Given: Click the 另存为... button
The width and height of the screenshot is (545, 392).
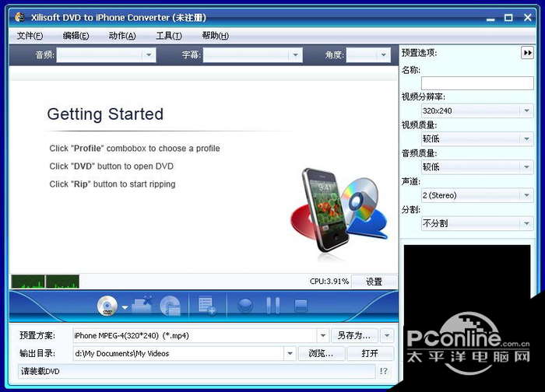Looking at the screenshot, I should point(354,335).
